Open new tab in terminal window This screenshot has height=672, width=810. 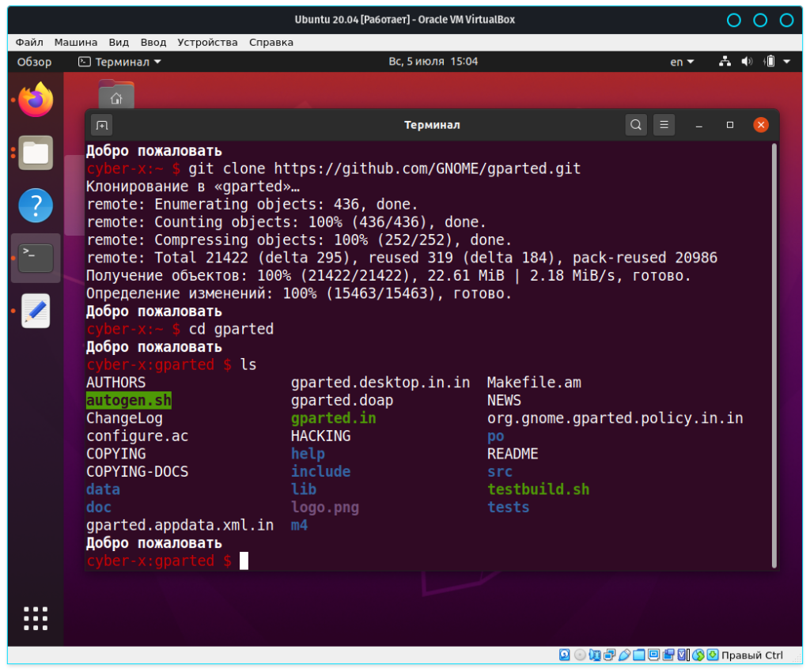[x=101, y=125]
